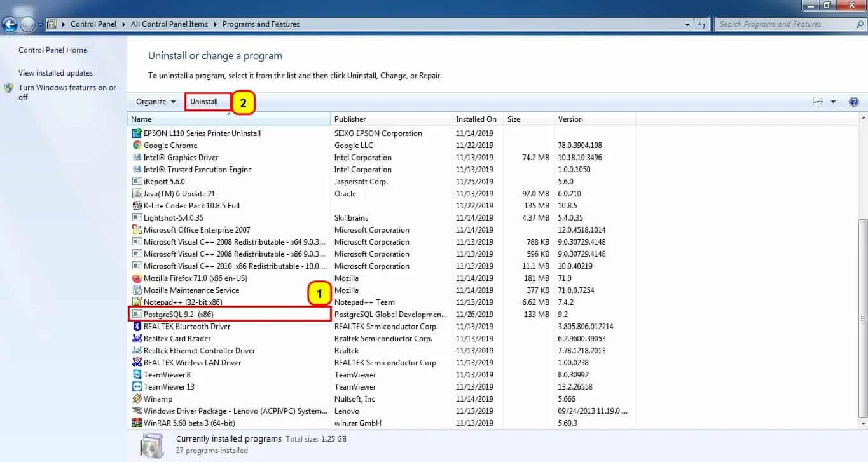Image resolution: width=868 pixels, height=462 pixels.
Task: Click the scrollbar up arrow
Action: pos(863,119)
